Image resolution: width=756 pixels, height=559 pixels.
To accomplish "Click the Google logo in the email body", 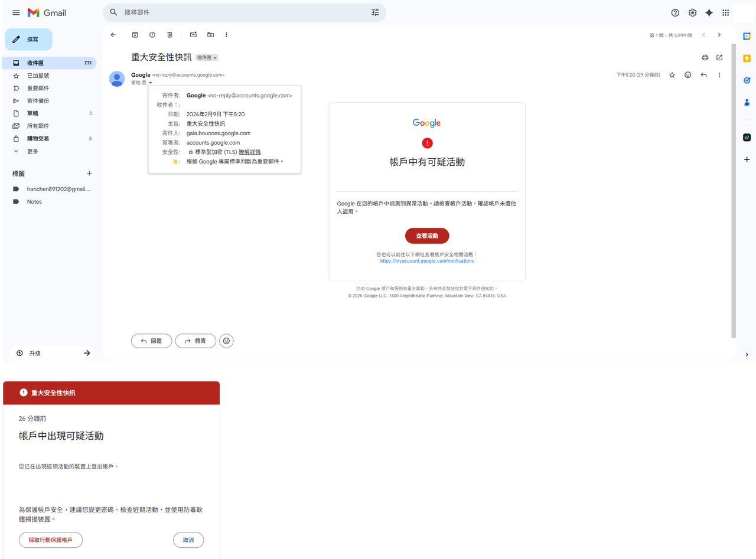I will tap(427, 123).
